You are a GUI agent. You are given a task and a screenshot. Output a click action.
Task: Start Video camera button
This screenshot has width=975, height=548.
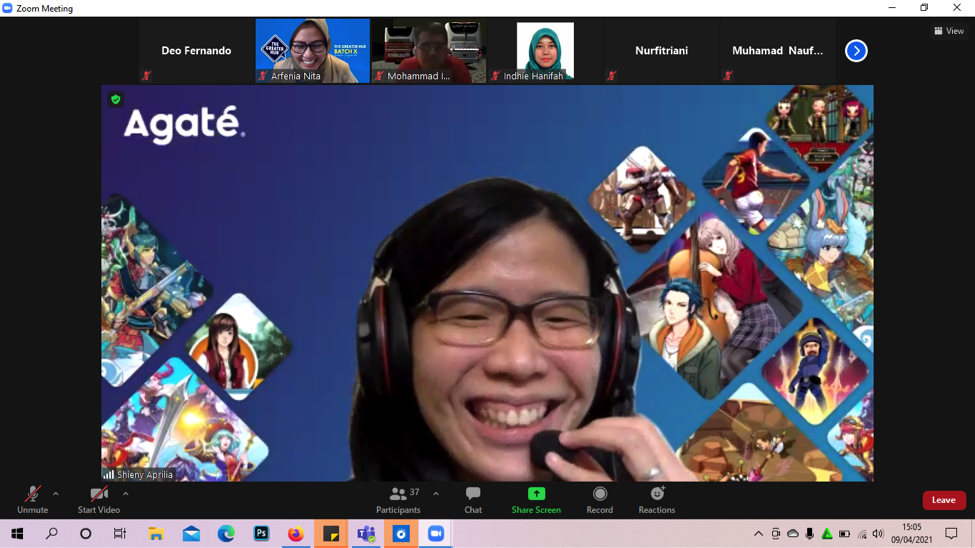(x=99, y=500)
